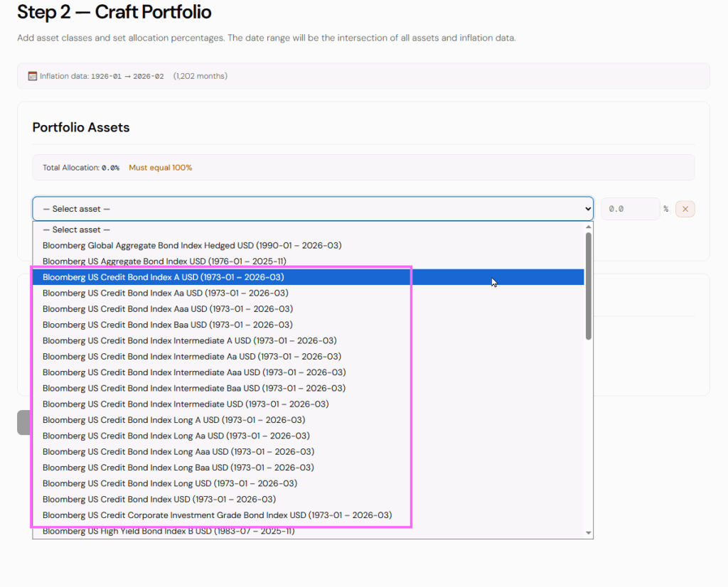Click the red X remove asset button
Image resolution: width=728 pixels, height=587 pixels.
click(685, 209)
